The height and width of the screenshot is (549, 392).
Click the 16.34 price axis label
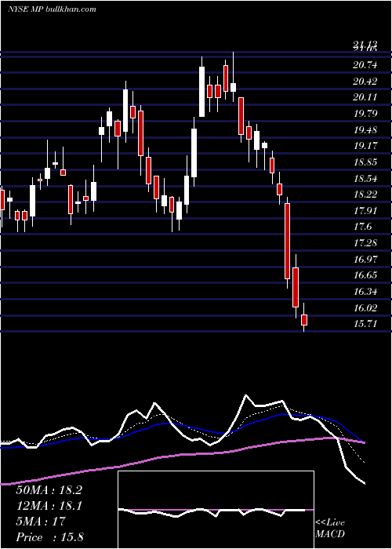point(365,292)
